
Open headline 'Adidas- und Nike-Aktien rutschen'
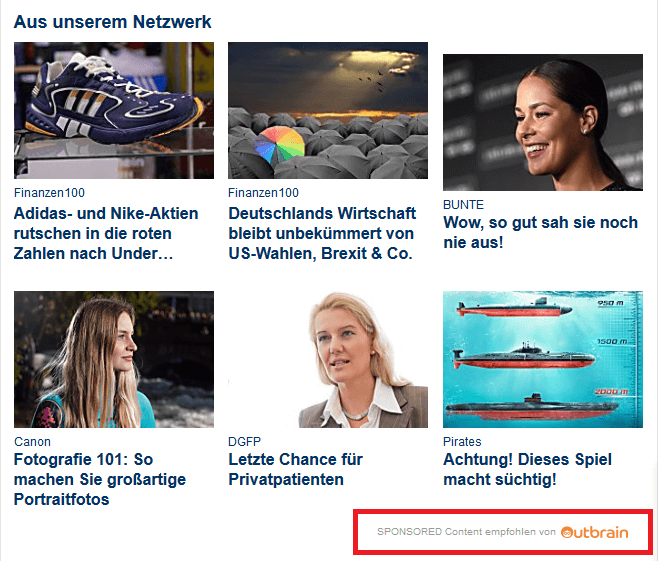coord(106,233)
